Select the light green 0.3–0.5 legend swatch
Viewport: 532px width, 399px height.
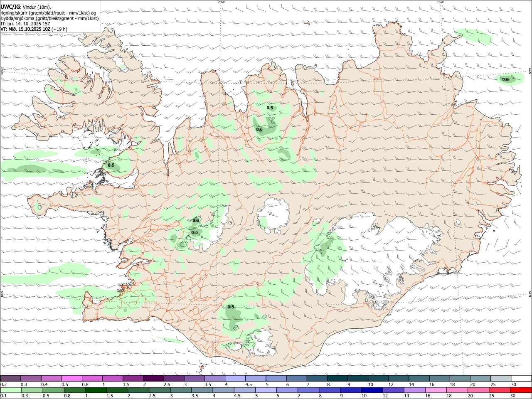click(32, 390)
